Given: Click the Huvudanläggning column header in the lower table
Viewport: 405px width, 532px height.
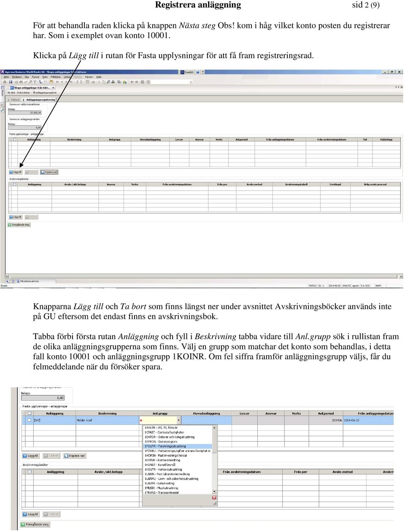Looking at the screenshot, I should click(207, 413).
